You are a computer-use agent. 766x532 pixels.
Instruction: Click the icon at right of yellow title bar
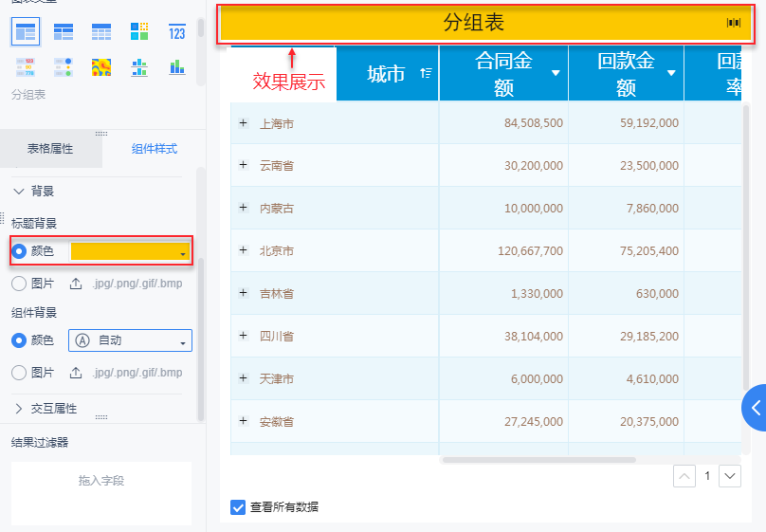733,23
